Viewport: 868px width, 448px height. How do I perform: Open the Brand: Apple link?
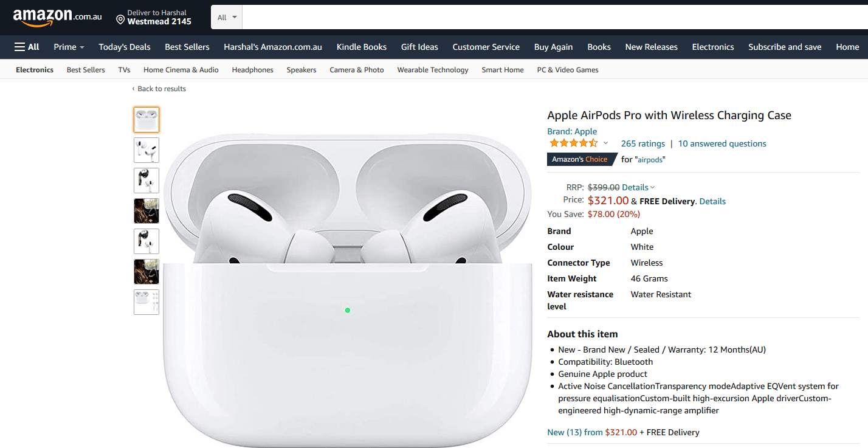point(572,131)
